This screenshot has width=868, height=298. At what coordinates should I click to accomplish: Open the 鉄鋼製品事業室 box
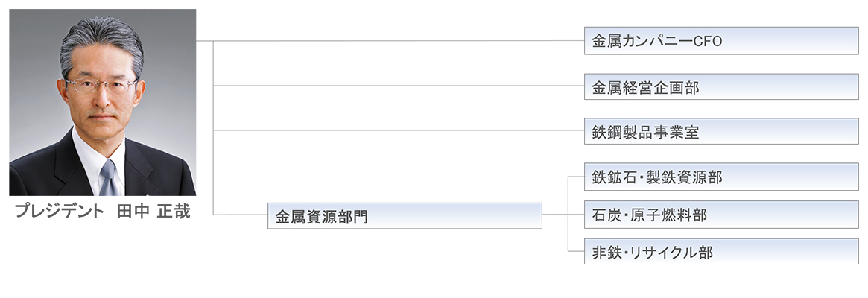[720, 131]
